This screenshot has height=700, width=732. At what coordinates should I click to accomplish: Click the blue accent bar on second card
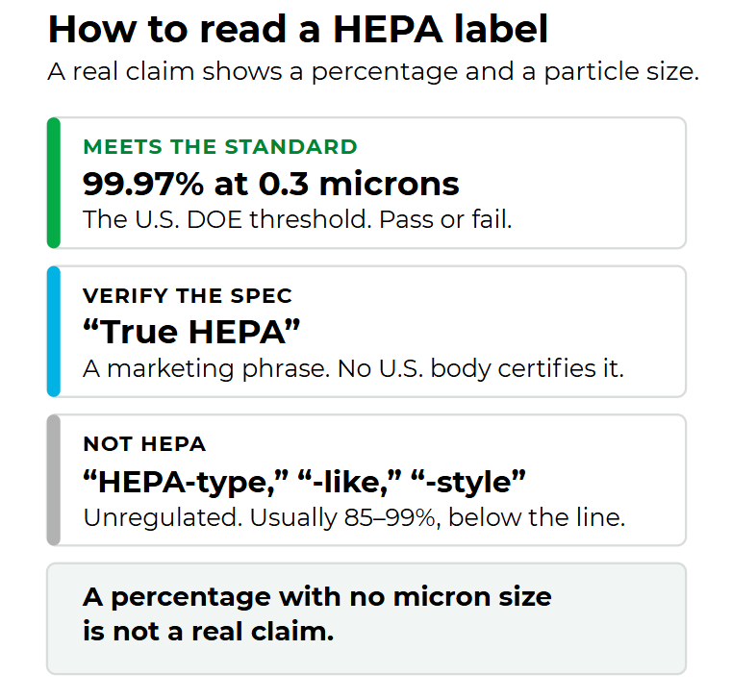point(54,332)
